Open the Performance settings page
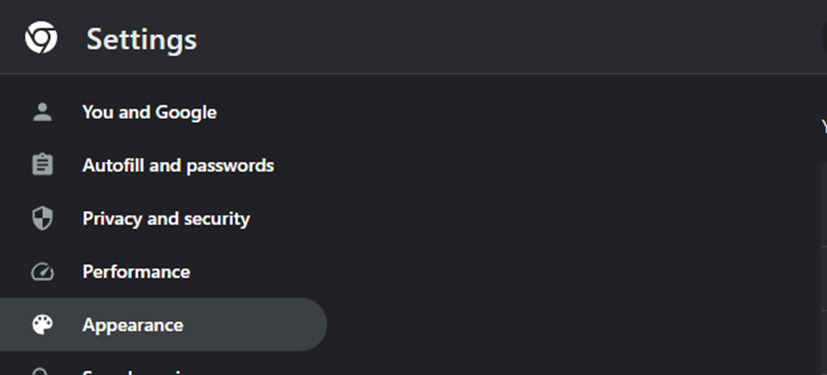This screenshot has width=827, height=375. pos(136,272)
